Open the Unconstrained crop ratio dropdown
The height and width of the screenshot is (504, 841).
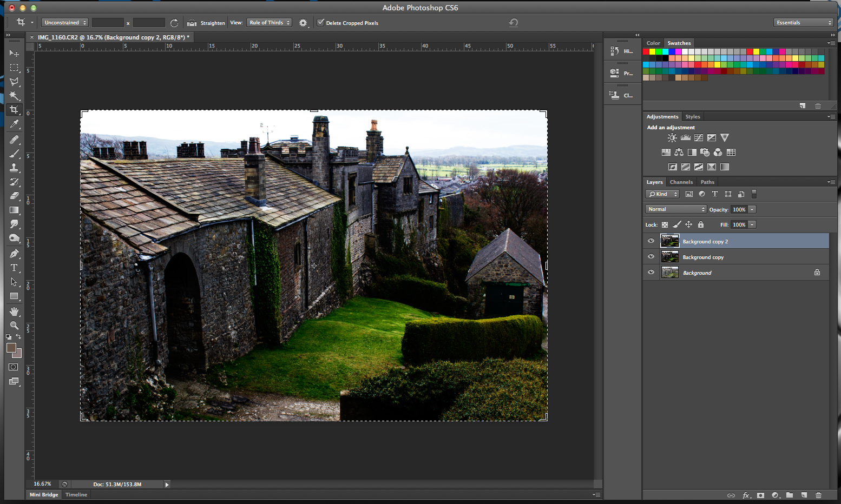(64, 22)
